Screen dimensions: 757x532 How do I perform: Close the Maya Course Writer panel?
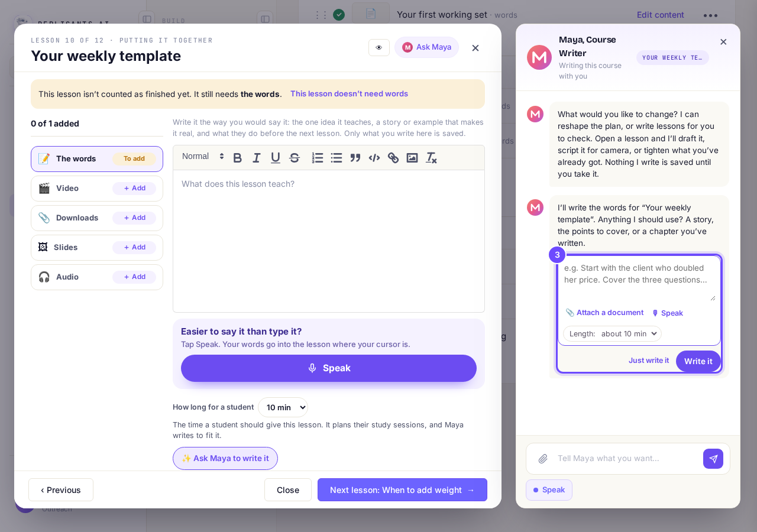(723, 42)
